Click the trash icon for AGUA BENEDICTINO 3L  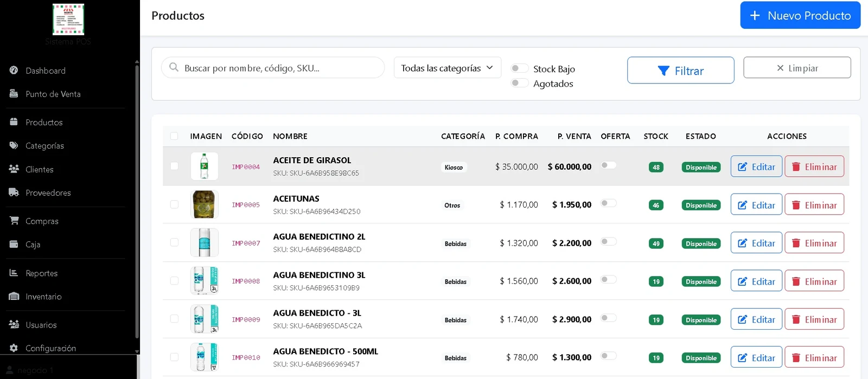(796, 281)
